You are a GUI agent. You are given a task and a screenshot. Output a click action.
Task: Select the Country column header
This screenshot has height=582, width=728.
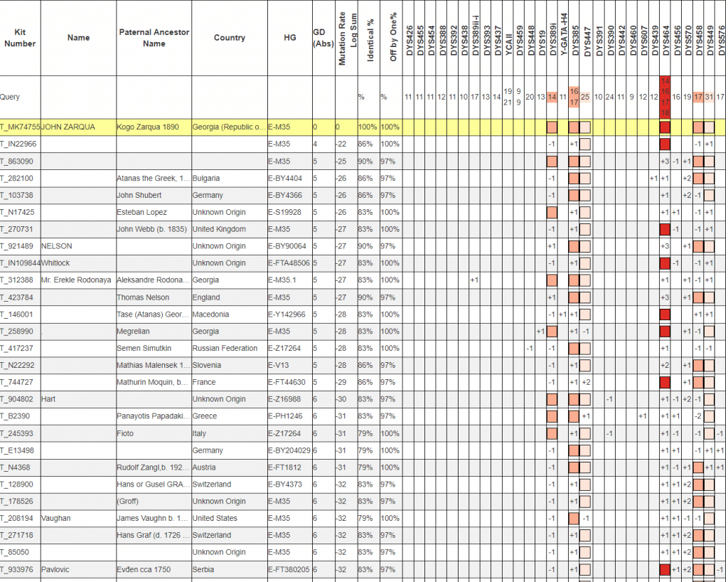coord(229,38)
